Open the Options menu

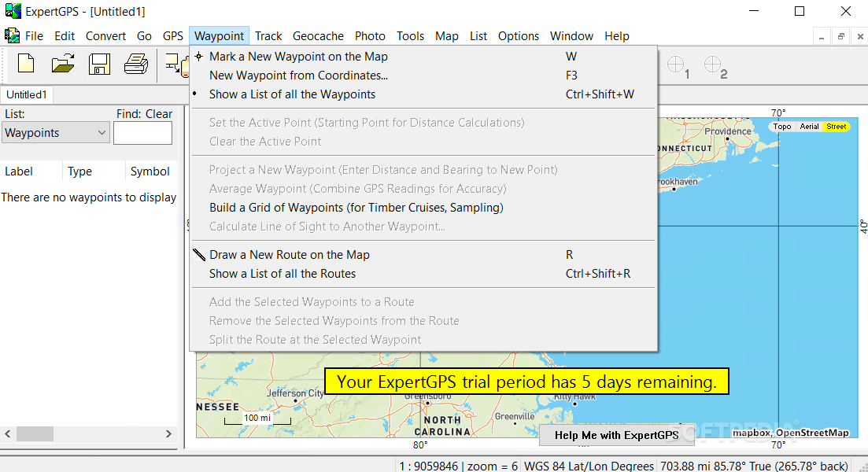point(518,36)
